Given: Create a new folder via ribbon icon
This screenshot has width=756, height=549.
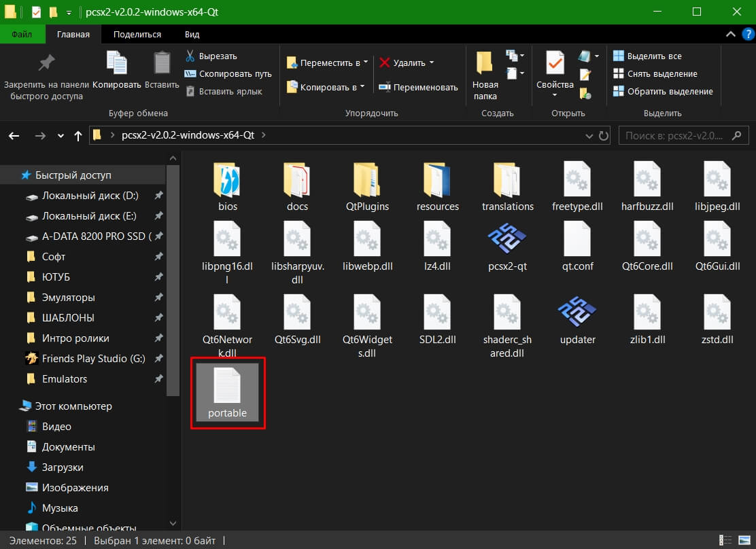Looking at the screenshot, I should 485,65.
